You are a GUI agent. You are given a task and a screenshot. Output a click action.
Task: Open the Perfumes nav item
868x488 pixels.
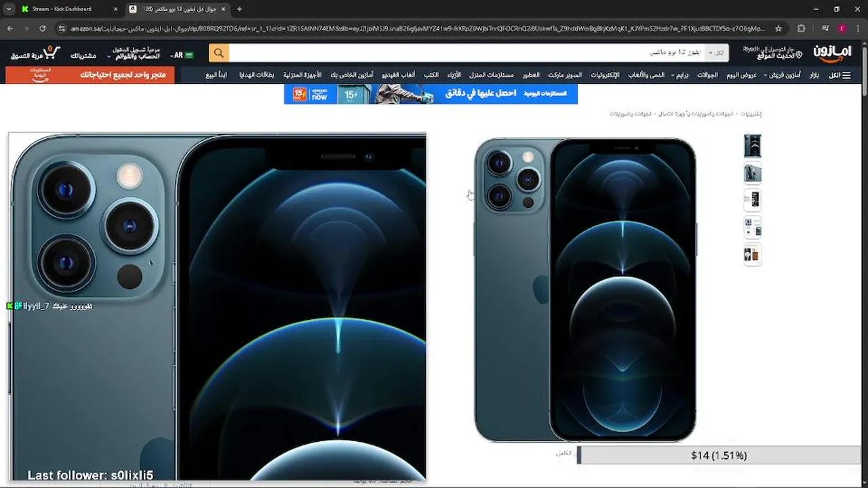click(x=532, y=75)
